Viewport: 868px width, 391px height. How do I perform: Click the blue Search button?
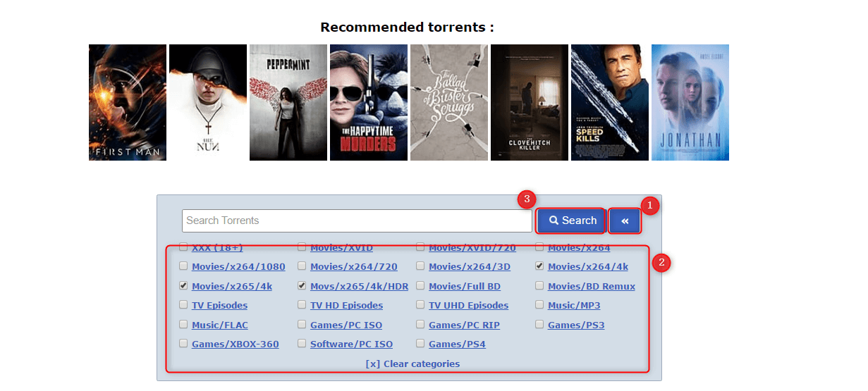coord(572,221)
